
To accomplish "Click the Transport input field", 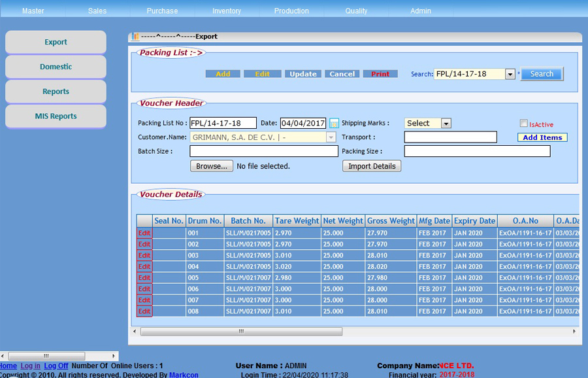I will coord(450,137).
